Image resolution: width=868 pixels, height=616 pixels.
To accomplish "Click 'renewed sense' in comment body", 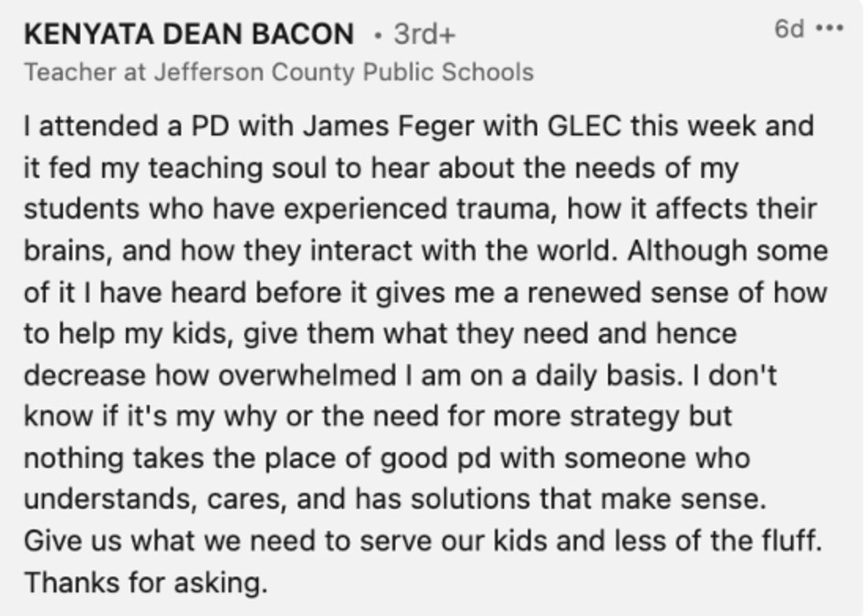I will pyautogui.click(x=628, y=293).
